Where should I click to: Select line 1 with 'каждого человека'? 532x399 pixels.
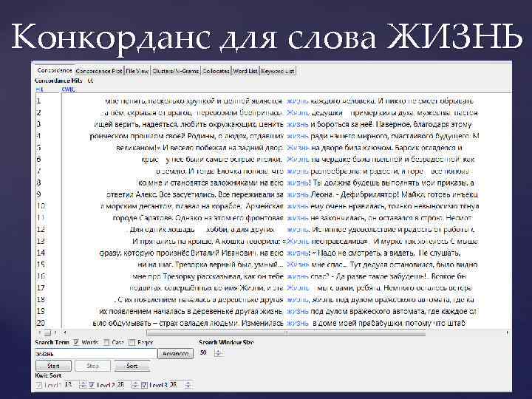(x=273, y=101)
